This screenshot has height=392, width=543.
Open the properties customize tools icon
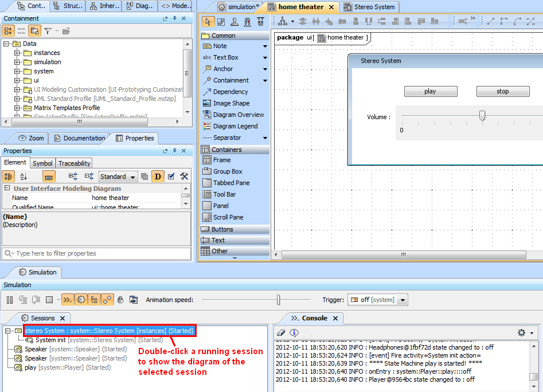click(x=184, y=177)
